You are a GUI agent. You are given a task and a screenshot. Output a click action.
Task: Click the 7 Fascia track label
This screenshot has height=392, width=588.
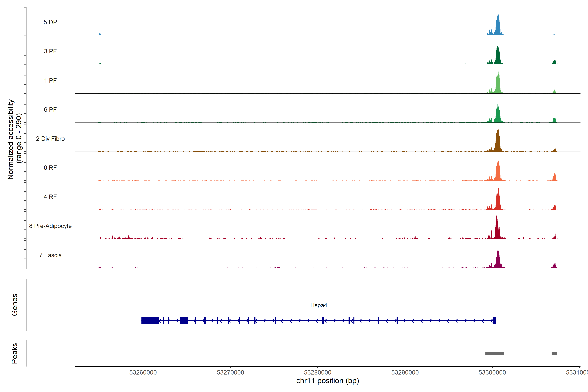point(50,255)
